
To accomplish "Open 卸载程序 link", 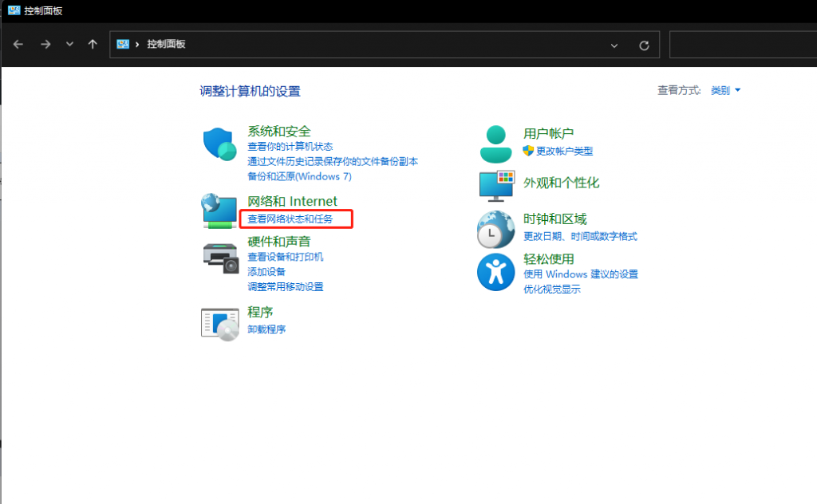I will point(266,329).
